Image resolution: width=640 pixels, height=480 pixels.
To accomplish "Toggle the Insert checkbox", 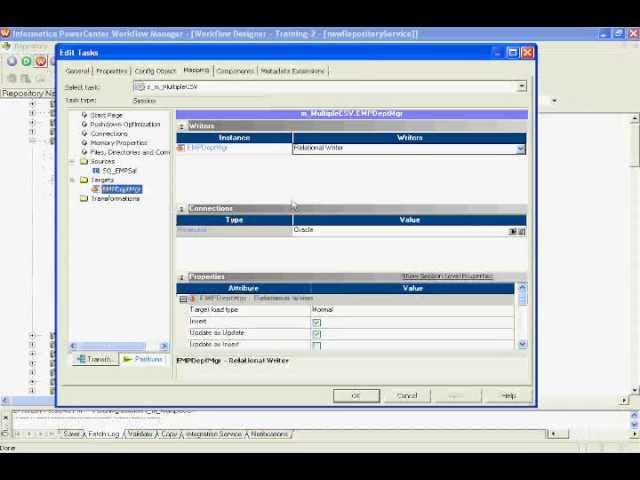I will (316, 322).
